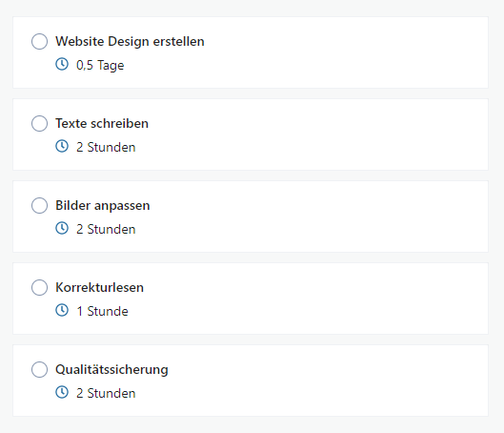504x433 pixels.
Task: Select 2 Stunden duration under Texte schreiben
Action: [106, 147]
